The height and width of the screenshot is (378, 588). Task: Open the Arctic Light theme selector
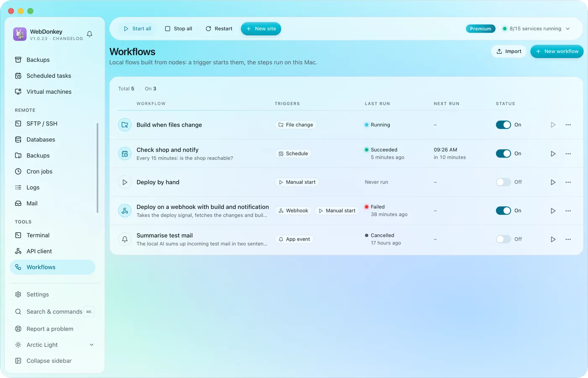[x=54, y=345]
